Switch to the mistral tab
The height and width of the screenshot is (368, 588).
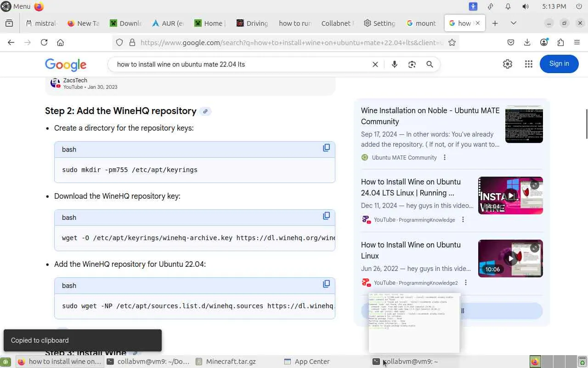point(41,23)
